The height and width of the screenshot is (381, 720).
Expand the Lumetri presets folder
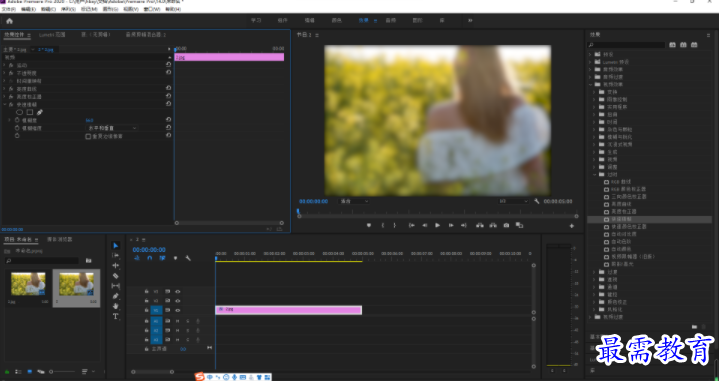click(x=591, y=62)
